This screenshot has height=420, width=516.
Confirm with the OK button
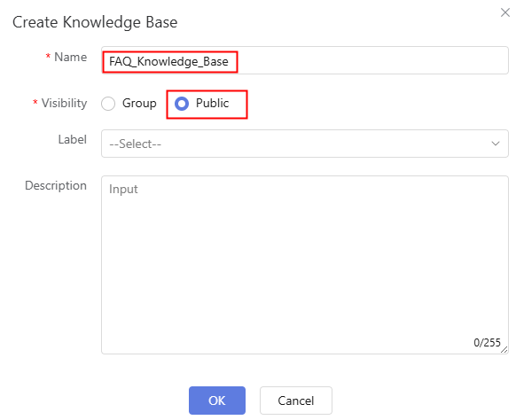pyautogui.click(x=217, y=401)
